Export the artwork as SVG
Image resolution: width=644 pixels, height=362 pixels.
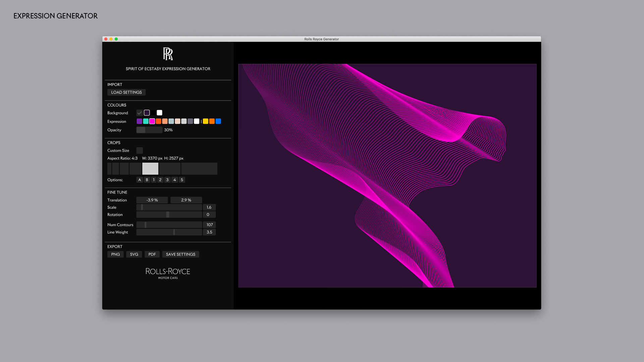(134, 254)
